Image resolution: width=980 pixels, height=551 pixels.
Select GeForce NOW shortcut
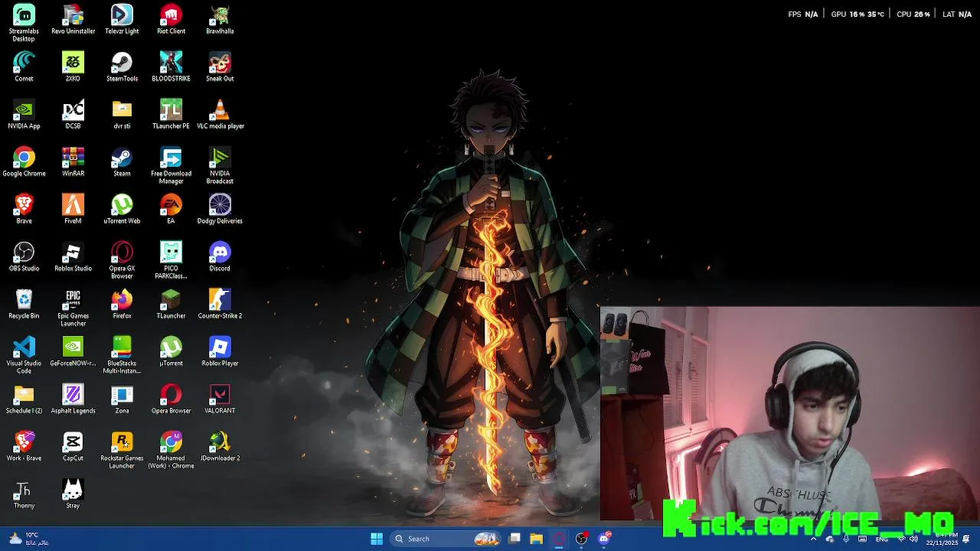[73, 352]
